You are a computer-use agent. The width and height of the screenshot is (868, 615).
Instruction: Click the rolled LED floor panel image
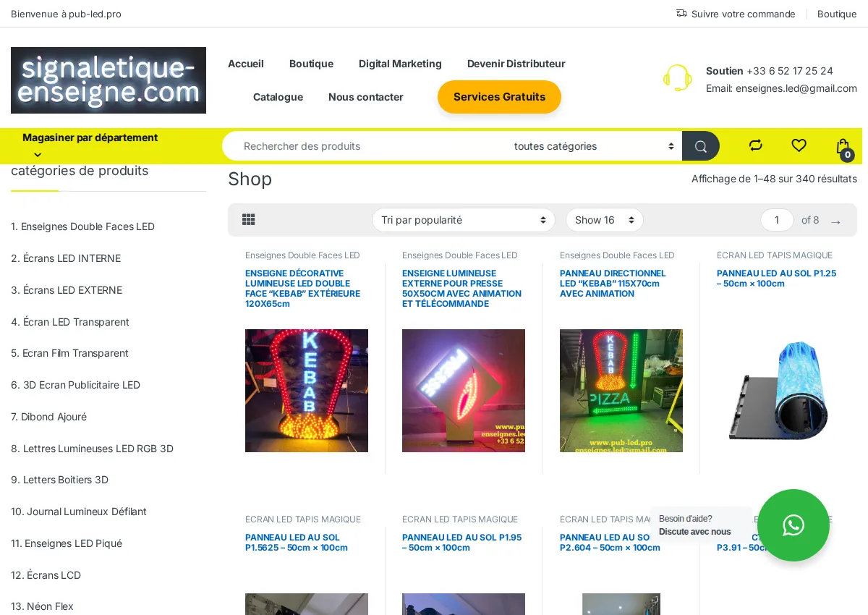point(778,391)
